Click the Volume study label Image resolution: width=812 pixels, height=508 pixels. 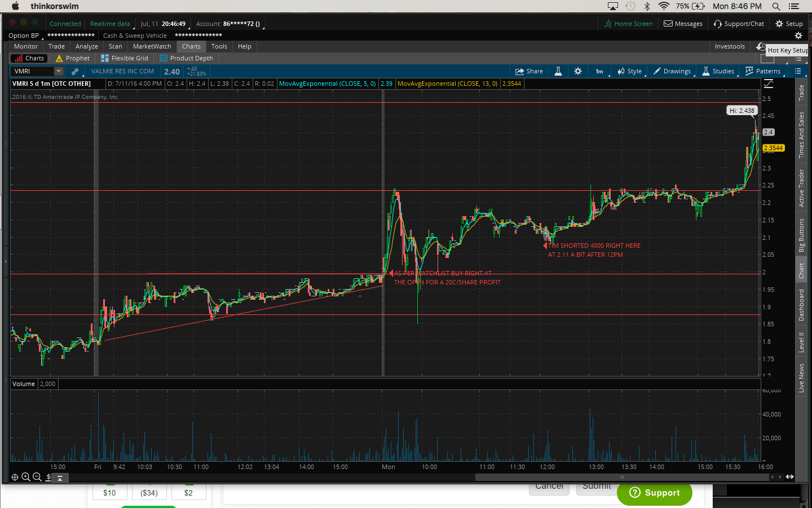(24, 384)
